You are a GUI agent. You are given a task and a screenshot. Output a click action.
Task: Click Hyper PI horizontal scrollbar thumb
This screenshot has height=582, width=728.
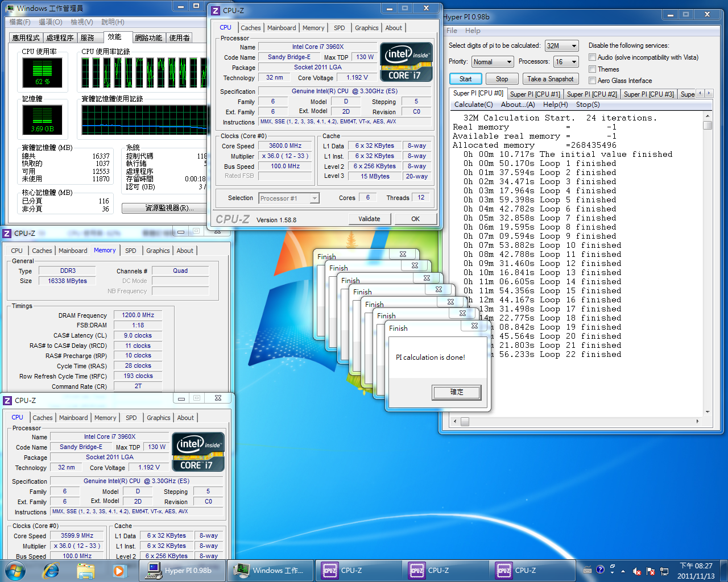[x=465, y=422]
